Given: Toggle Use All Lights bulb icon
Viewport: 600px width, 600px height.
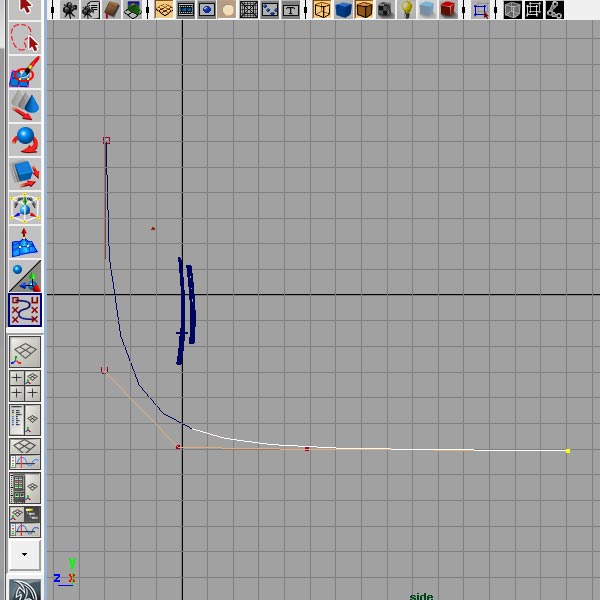Looking at the screenshot, I should coord(406,10).
